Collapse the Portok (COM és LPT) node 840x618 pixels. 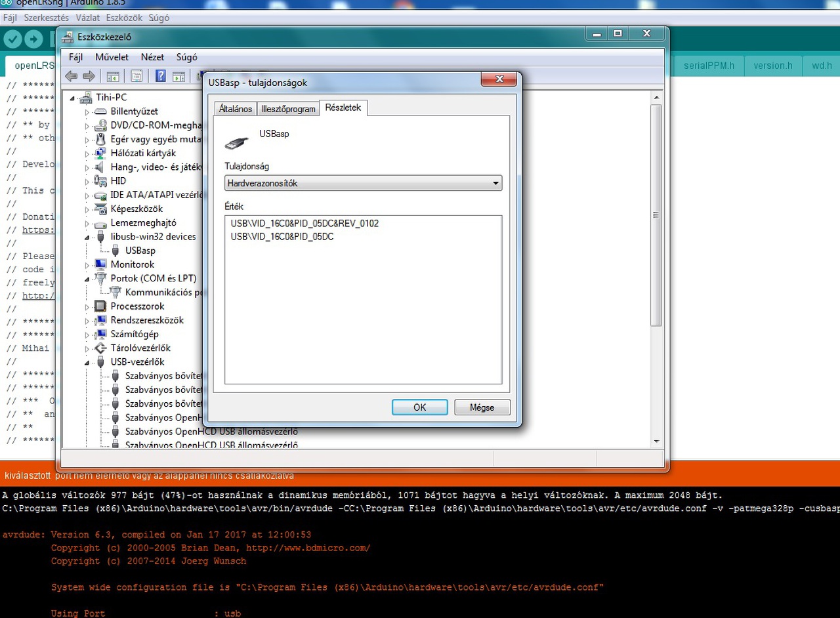click(x=87, y=278)
